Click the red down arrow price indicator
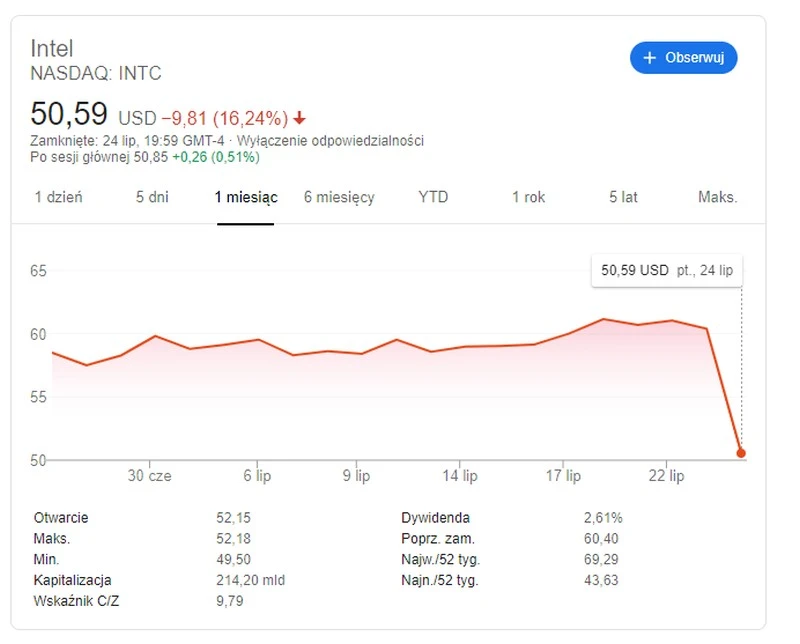 point(300,117)
